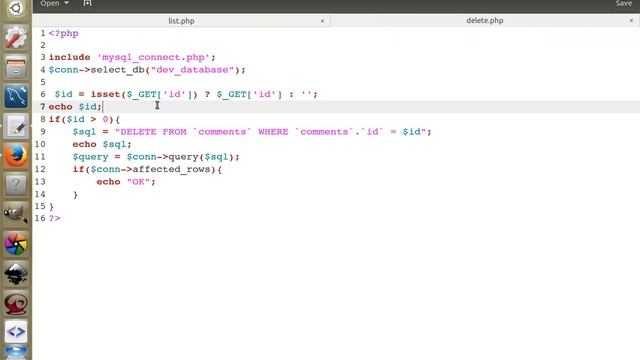
Task: Click the 'include' keyword on line 3
Action: [69, 57]
